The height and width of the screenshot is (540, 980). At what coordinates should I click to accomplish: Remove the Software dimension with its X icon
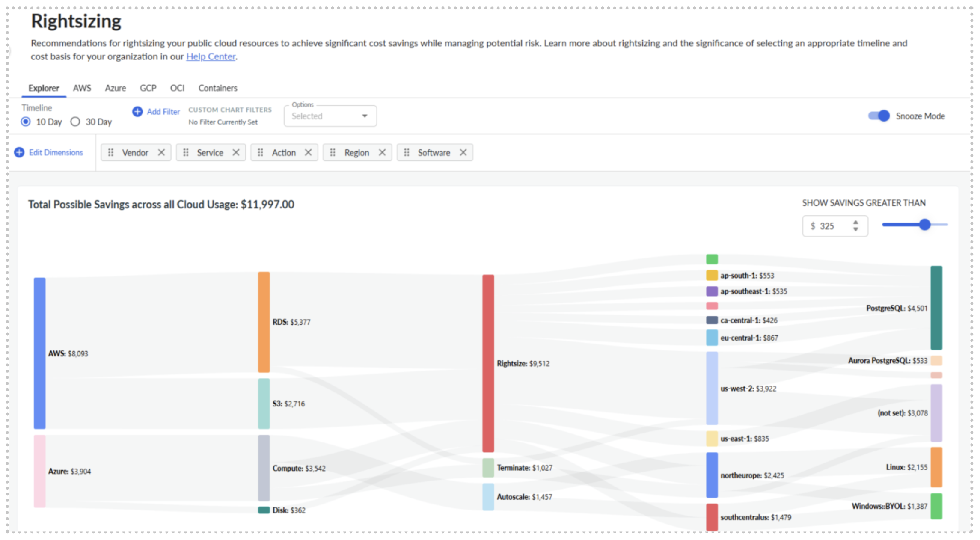pos(463,152)
